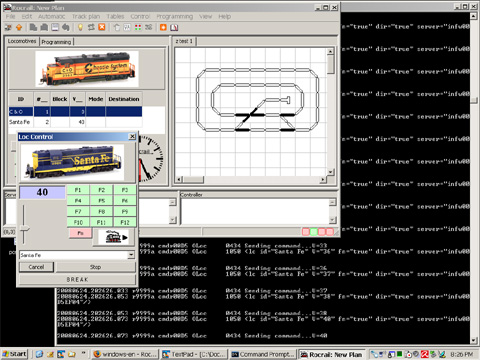Toggle function F7
Screen dimensions: 480x360
tap(78, 211)
